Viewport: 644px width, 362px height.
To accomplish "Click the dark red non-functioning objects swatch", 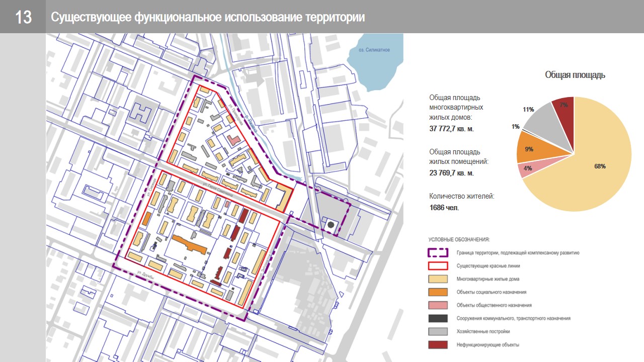I will [x=438, y=344].
